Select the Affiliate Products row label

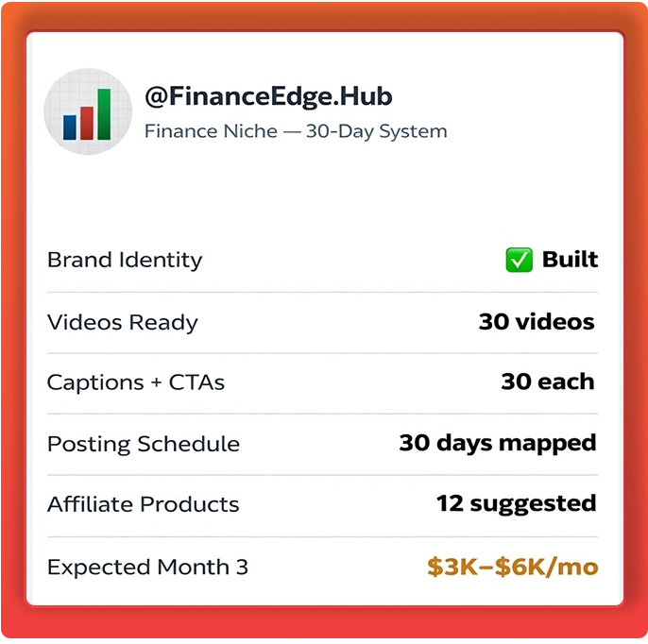144,504
